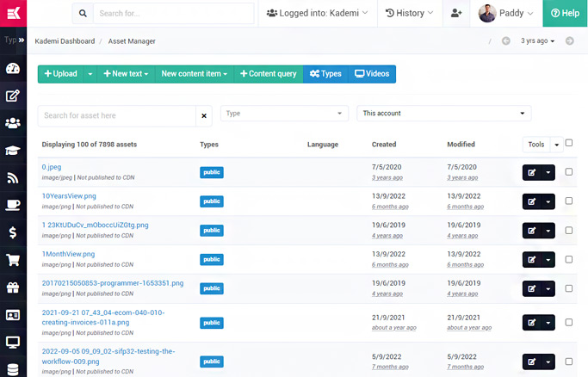Image resolution: width=588 pixels, height=377 pixels.
Task: Open the shopping cart sidebar icon
Action: coord(13,260)
